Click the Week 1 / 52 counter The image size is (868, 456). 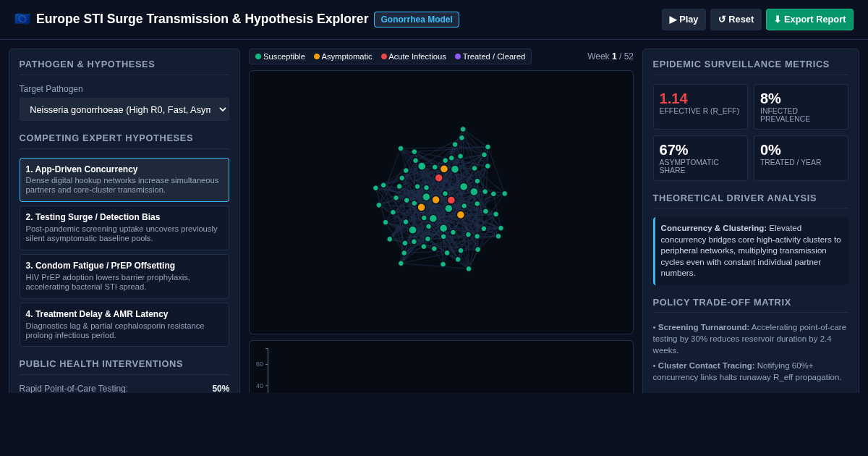pyautogui.click(x=610, y=56)
